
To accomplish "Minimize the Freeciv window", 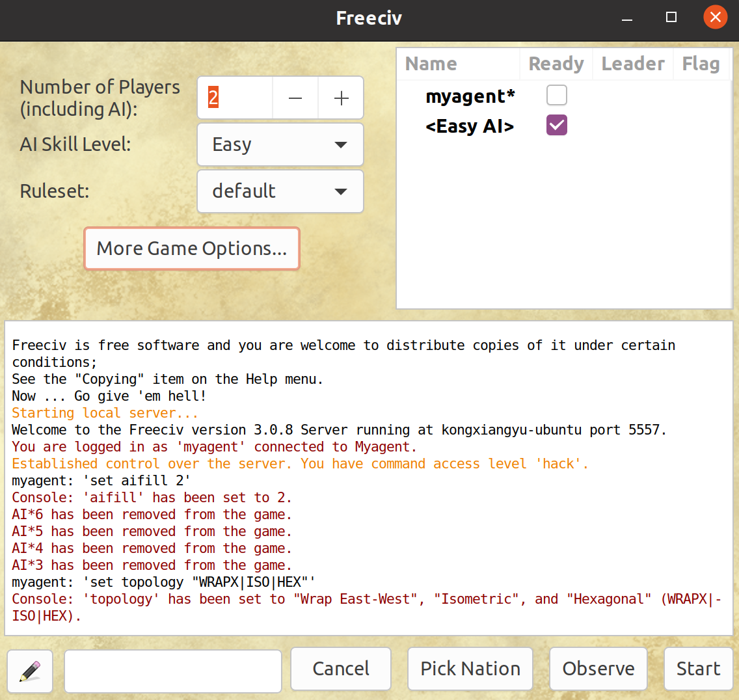I will tap(627, 18).
